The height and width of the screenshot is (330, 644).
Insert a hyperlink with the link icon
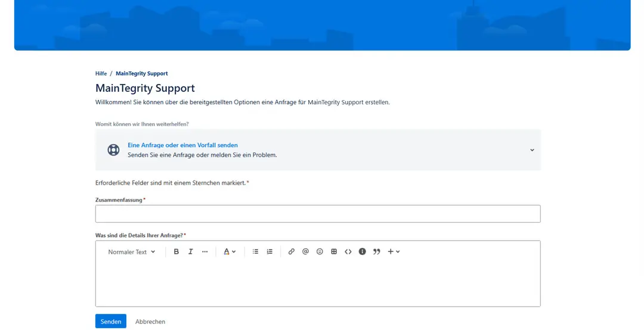click(291, 251)
